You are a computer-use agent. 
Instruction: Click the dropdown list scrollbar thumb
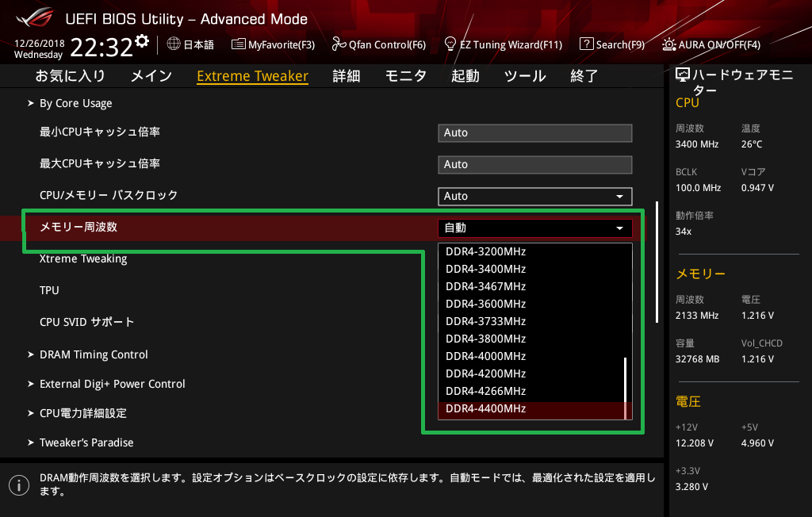coord(626,388)
